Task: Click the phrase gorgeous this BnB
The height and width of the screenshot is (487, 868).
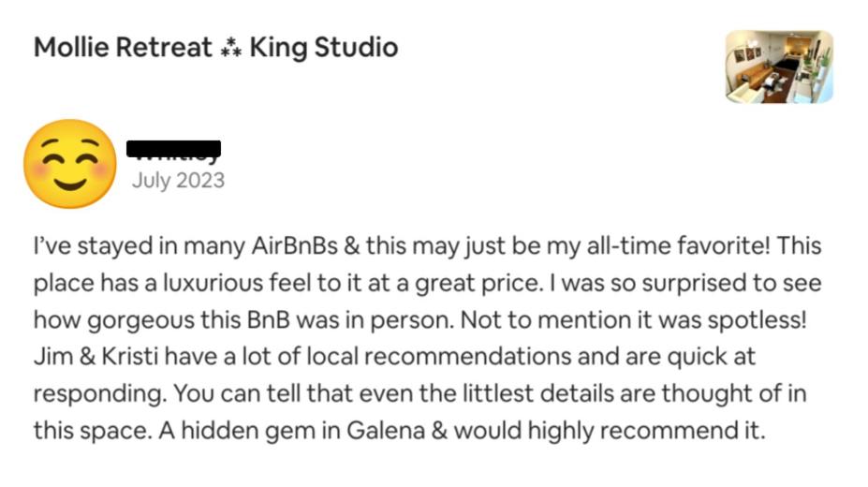Action: coord(188,321)
